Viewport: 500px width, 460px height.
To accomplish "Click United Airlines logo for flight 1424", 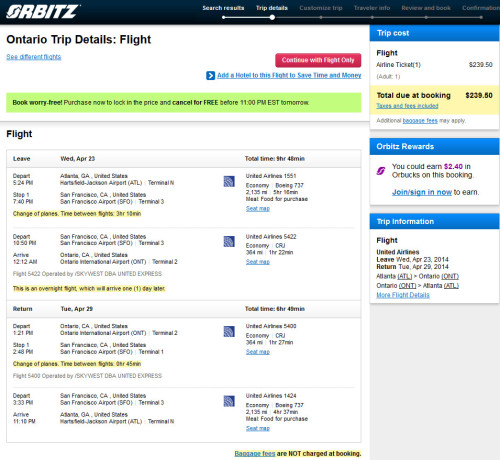I will point(229,401).
